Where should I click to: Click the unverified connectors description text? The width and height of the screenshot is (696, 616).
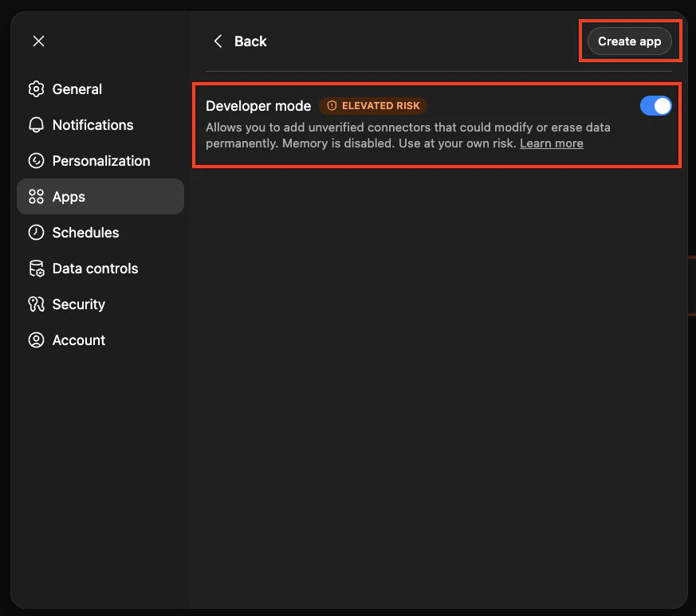coord(408,135)
